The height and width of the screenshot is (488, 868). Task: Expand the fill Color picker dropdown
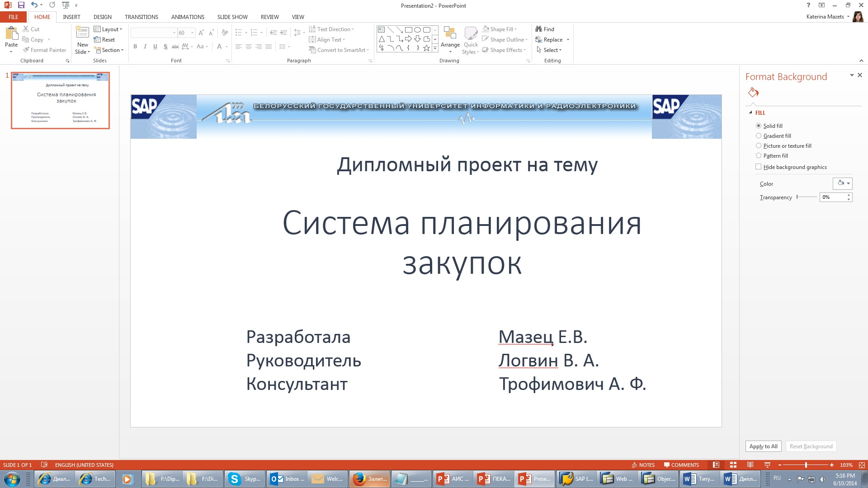(848, 183)
